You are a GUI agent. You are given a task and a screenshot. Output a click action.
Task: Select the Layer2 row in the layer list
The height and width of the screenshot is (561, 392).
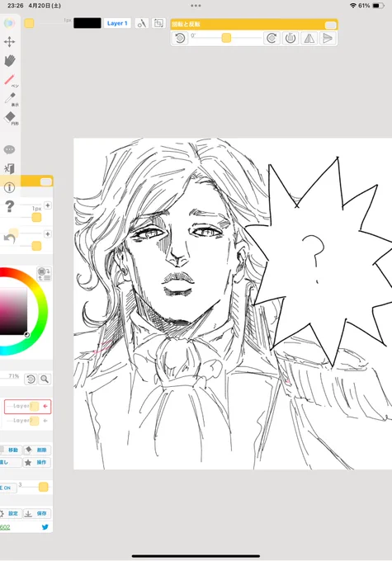point(27,421)
